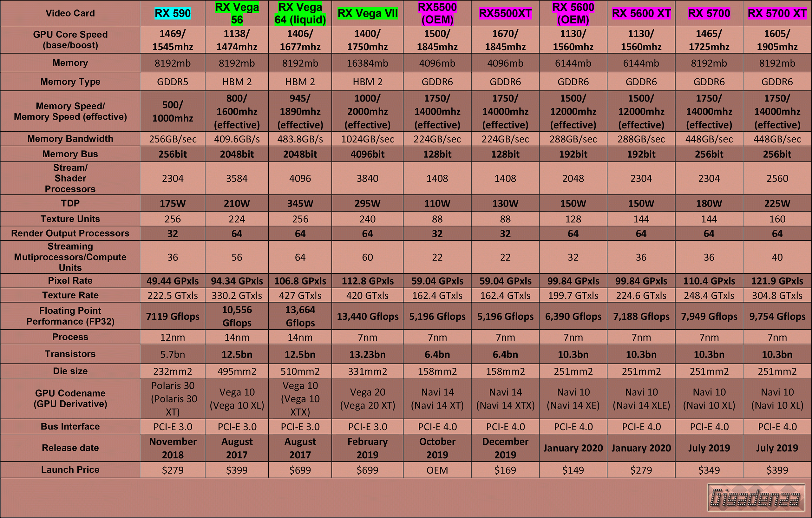Select the RX Vega VII header
The height and width of the screenshot is (518, 812).
point(368,13)
